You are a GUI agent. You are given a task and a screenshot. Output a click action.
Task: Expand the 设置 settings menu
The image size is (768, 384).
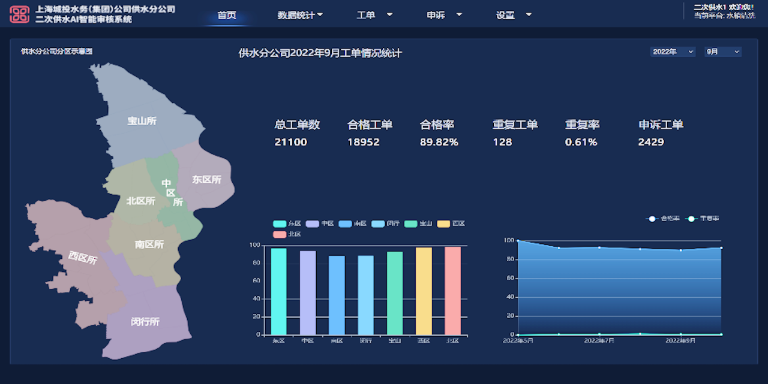[x=514, y=15]
